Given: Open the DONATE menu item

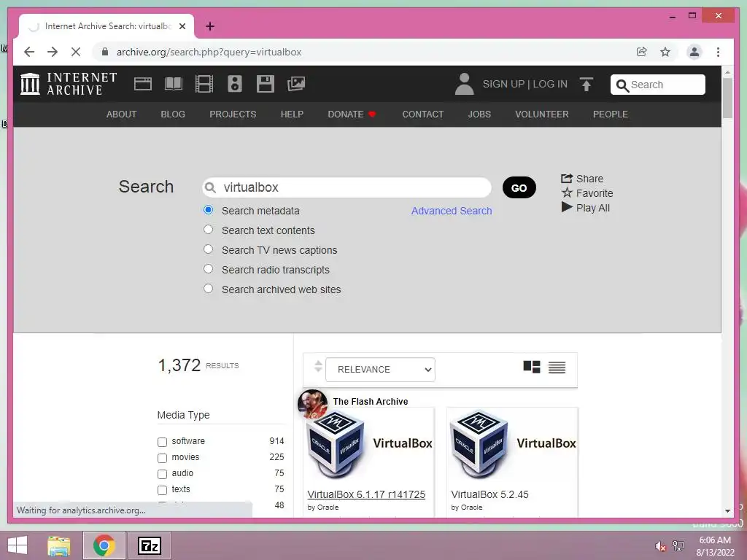Looking at the screenshot, I should (x=352, y=114).
